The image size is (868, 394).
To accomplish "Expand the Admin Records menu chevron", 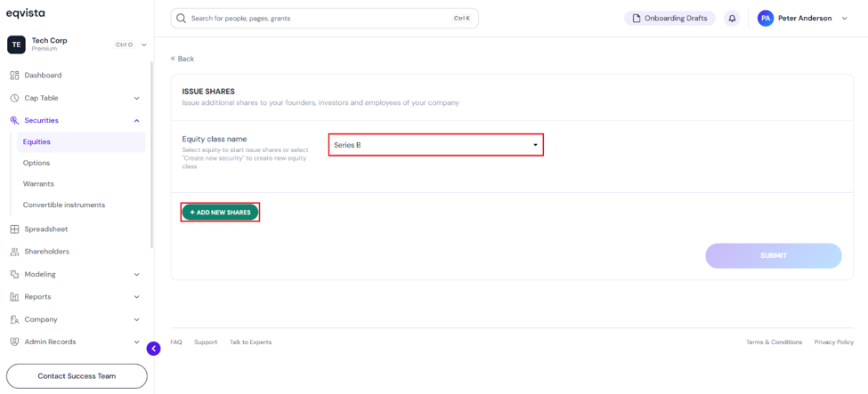I will (x=137, y=342).
